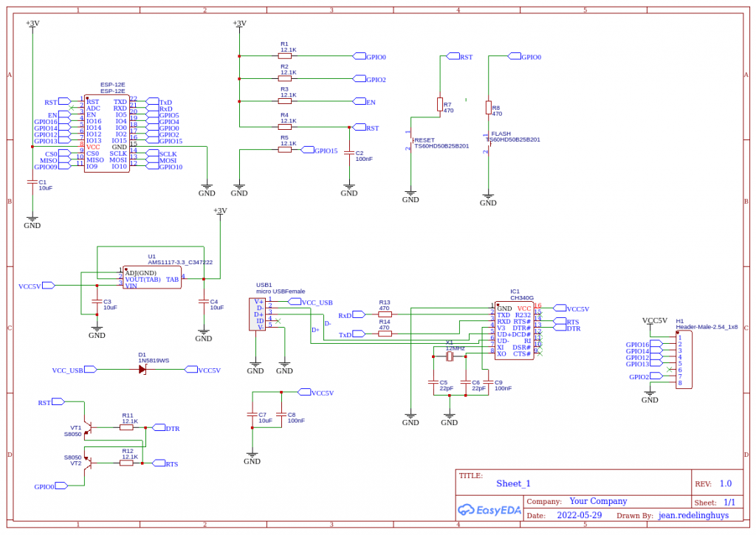
Task: Select capacitor C8 100nF symbol
Action: tap(281, 415)
